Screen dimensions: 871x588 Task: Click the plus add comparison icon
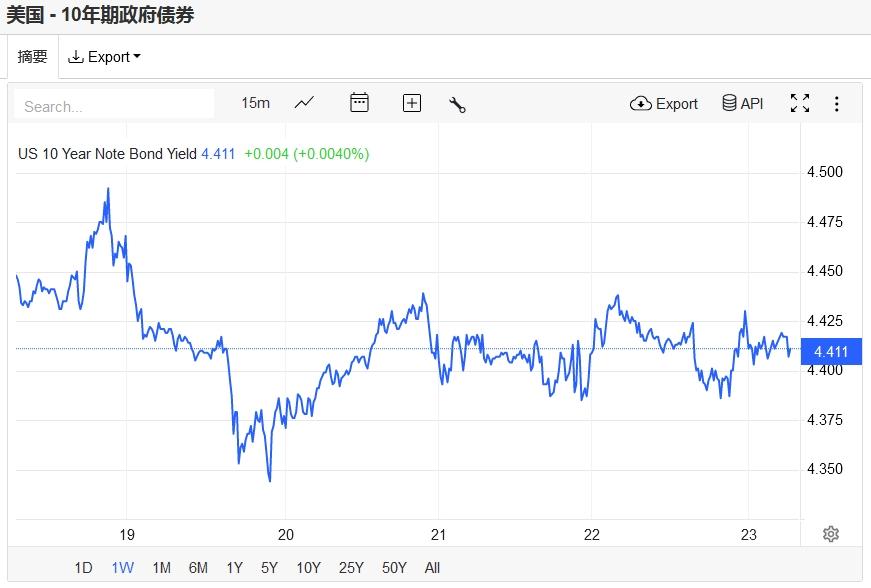[x=412, y=103]
